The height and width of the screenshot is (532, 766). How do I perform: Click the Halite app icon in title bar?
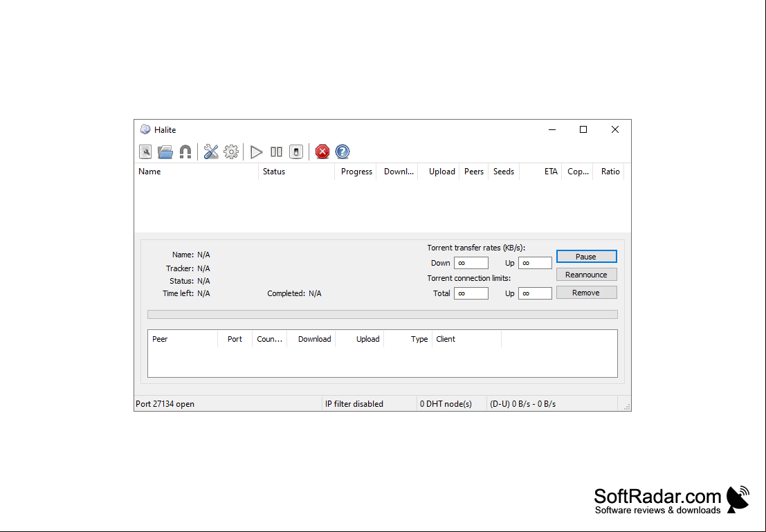point(145,129)
